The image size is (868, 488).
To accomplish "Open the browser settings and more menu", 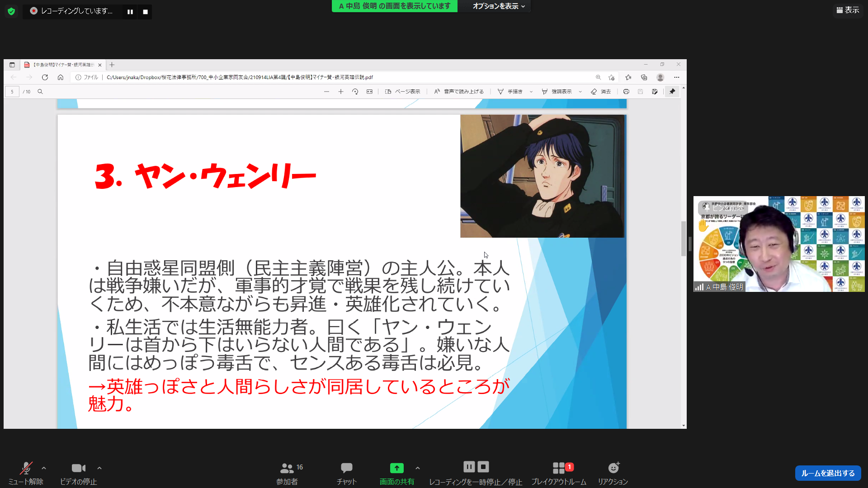I will pos(677,78).
